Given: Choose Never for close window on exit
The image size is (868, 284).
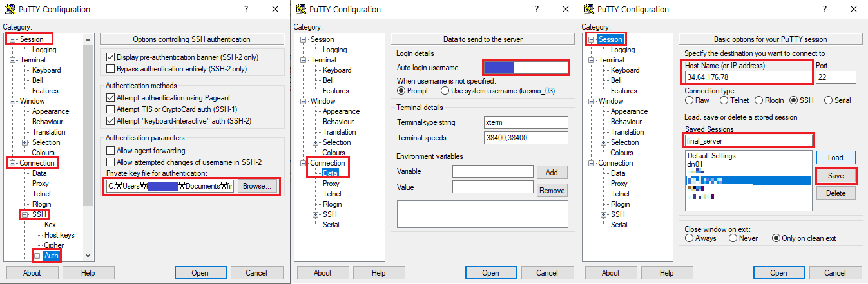Looking at the screenshot, I should point(733,238).
